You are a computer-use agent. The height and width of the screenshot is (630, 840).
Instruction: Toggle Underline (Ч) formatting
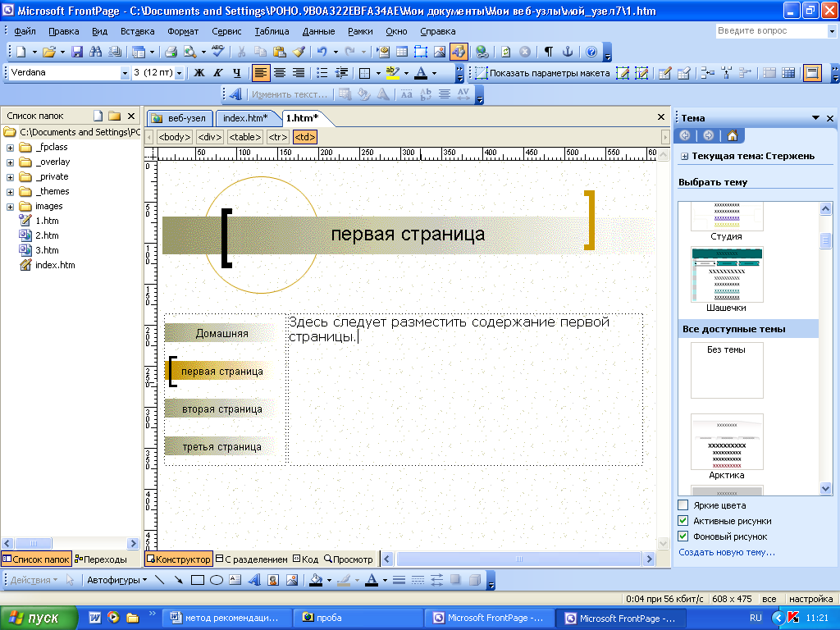[x=237, y=72]
